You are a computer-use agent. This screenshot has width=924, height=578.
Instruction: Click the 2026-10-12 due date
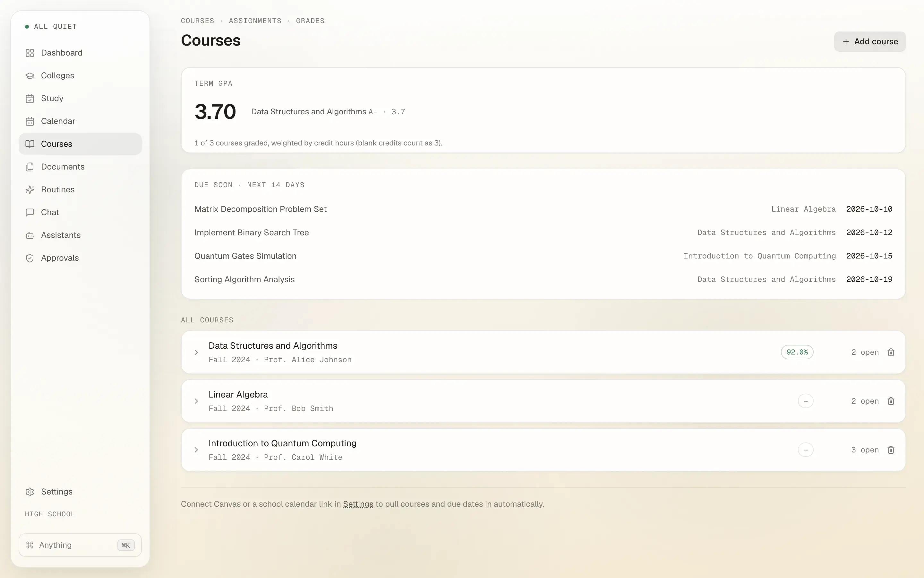869,232
